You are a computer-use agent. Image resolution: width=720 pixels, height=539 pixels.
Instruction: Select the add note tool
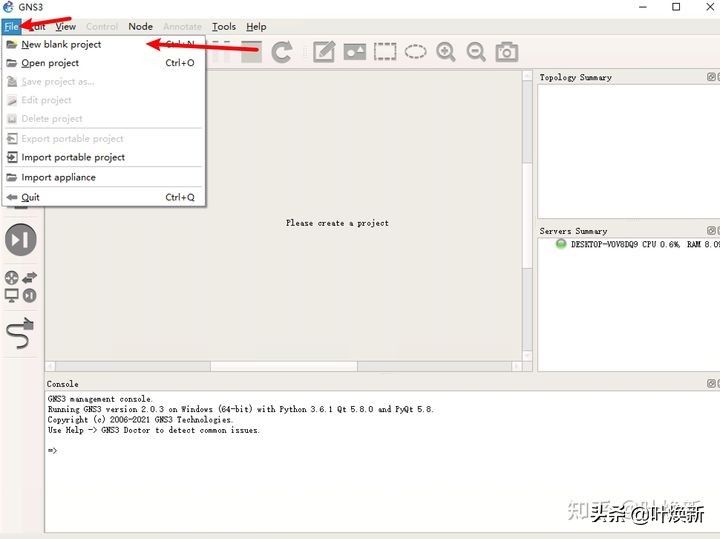pyautogui.click(x=324, y=52)
